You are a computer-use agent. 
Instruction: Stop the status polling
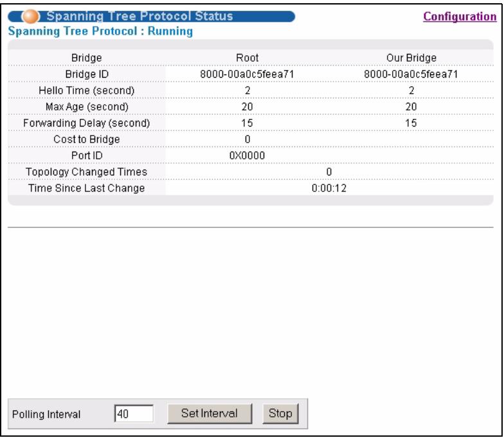click(x=280, y=414)
